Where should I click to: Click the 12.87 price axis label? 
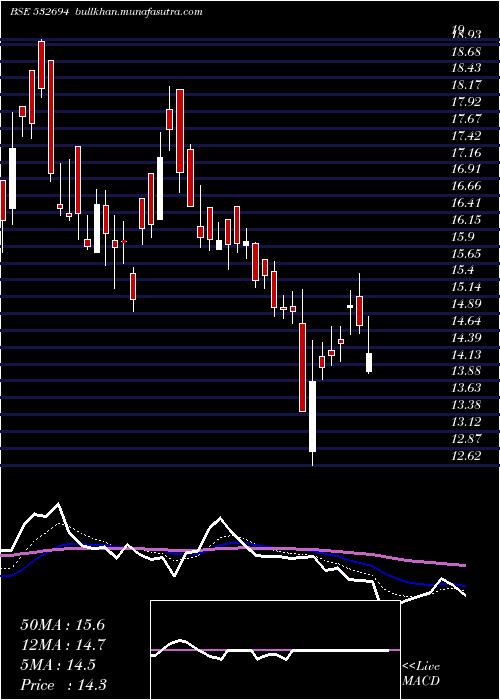[466, 440]
